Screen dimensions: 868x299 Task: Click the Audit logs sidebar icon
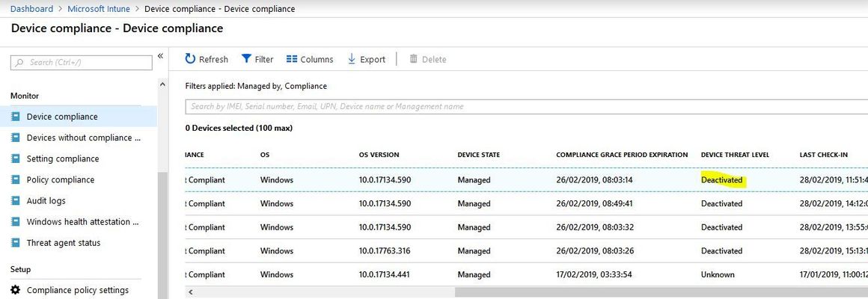16,200
